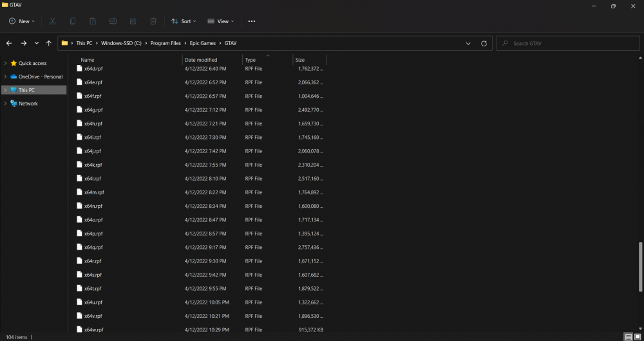Screen dimensions: 644x341
Task: Click the Rename icon in toolbar
Action: coord(113,21)
